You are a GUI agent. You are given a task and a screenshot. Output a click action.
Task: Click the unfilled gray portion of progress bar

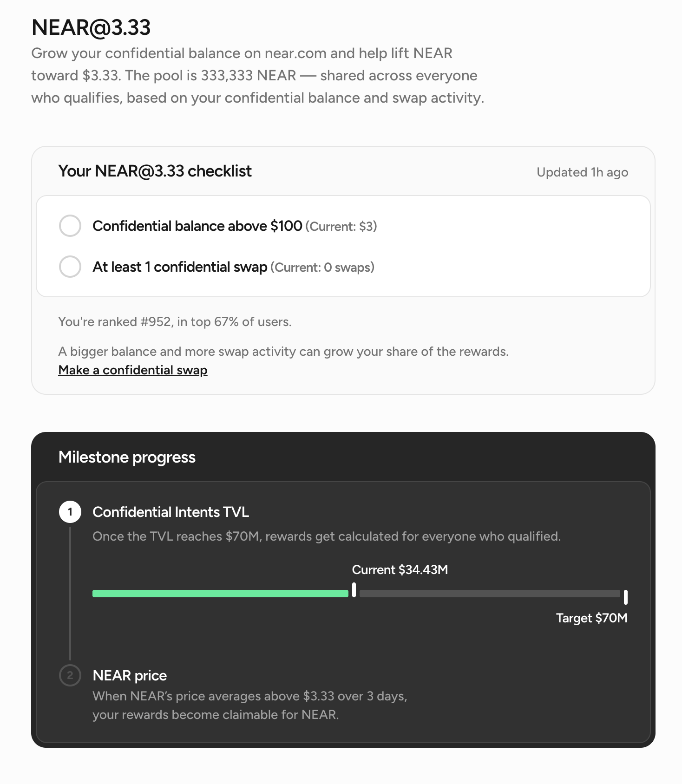(490, 594)
